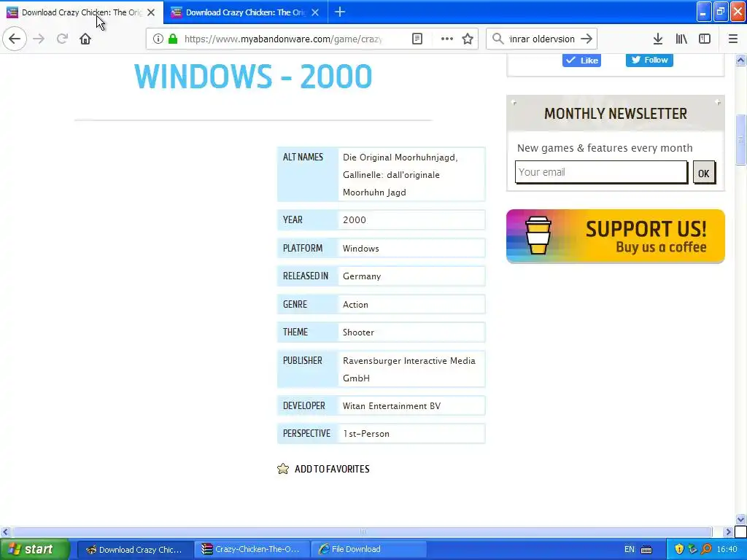Open a new browser tab

tap(340, 12)
